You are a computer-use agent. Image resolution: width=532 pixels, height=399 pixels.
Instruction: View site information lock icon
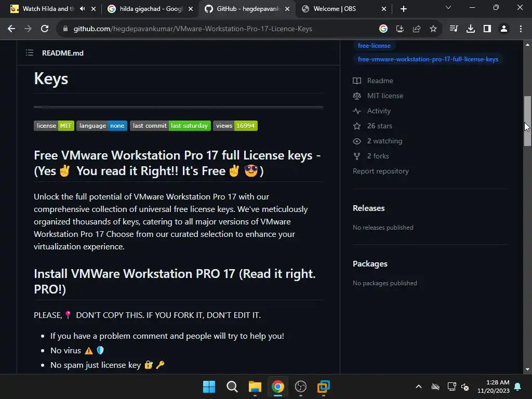(x=65, y=29)
